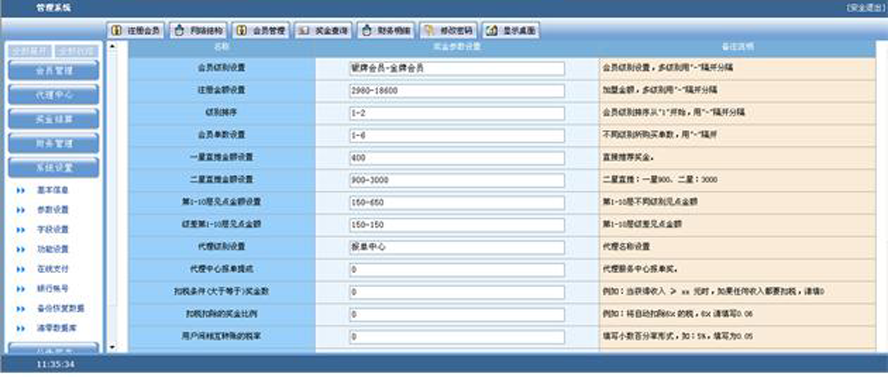The height and width of the screenshot is (377, 888).
Task: Click the 会员级别设置 row label
Action: 221,68
